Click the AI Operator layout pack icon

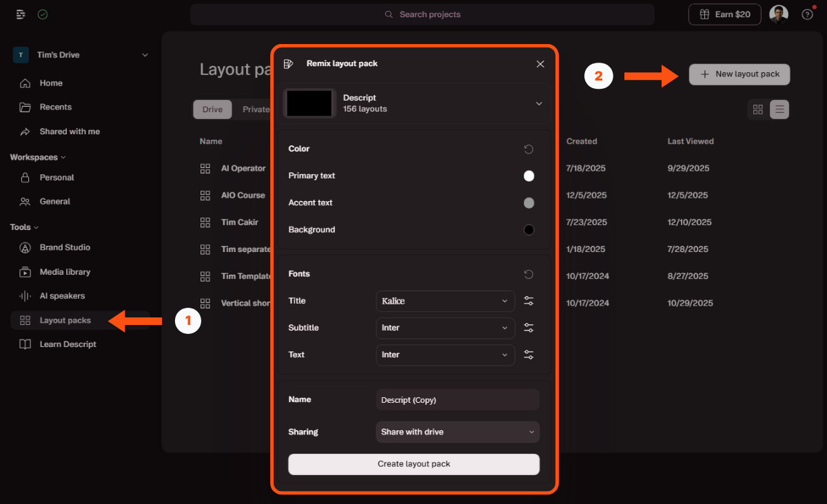point(205,169)
